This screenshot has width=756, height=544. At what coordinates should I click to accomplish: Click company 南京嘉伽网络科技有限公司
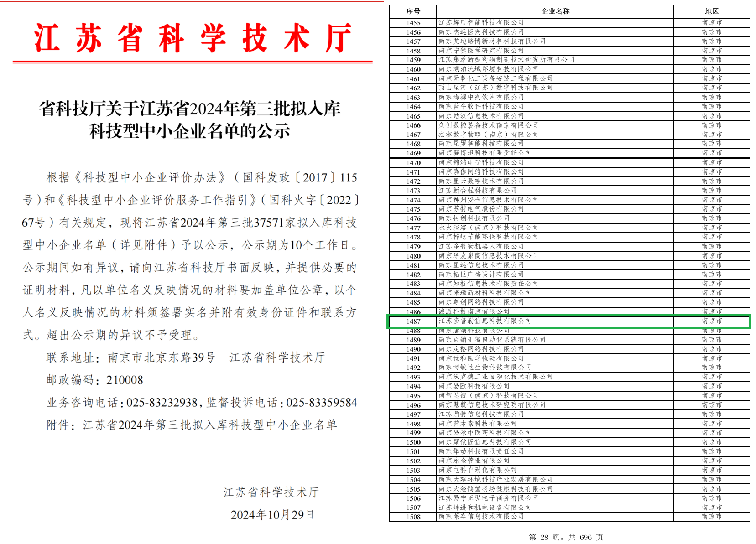(481, 171)
